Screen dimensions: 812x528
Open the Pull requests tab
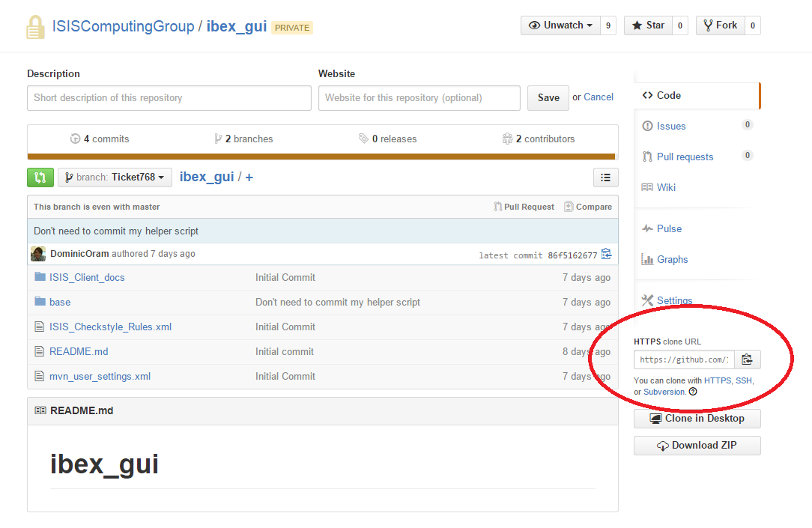(x=685, y=157)
